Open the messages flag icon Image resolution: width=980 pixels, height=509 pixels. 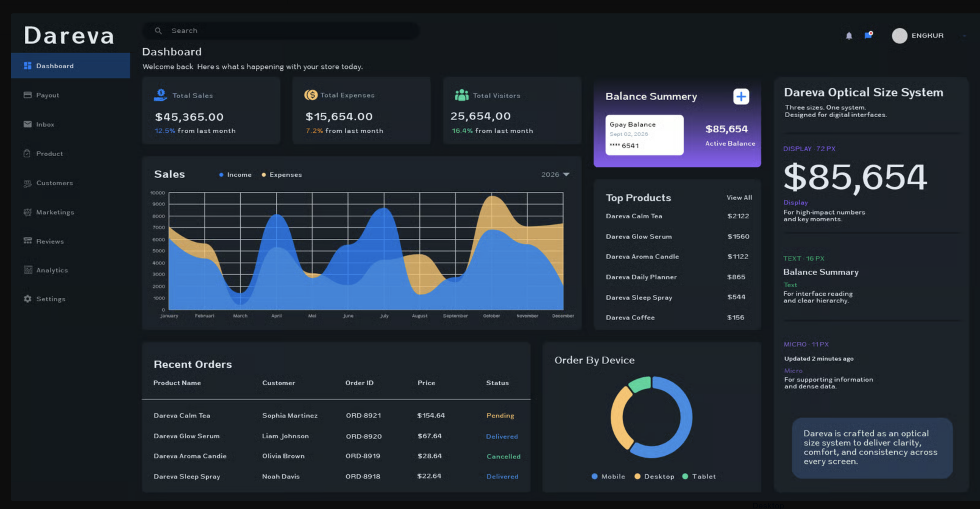[868, 35]
